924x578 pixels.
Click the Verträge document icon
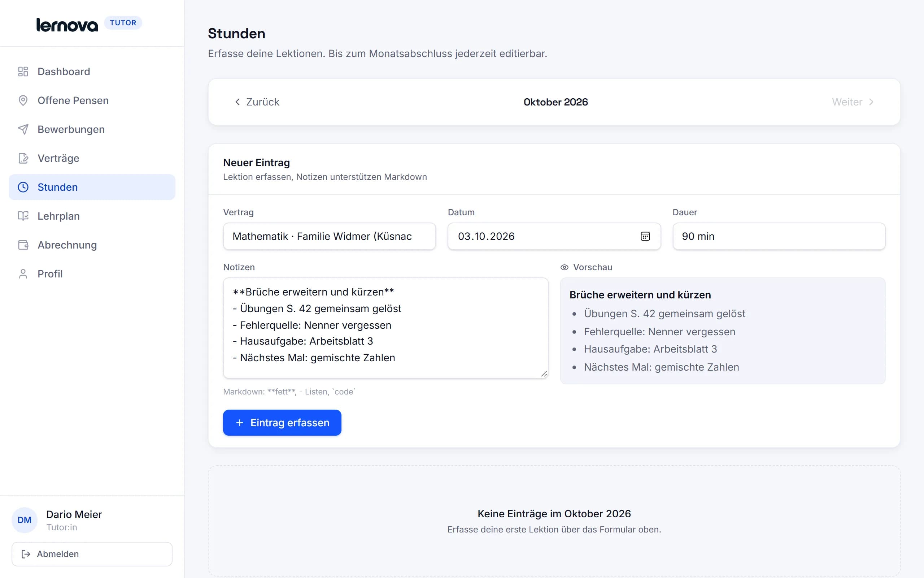point(23,158)
